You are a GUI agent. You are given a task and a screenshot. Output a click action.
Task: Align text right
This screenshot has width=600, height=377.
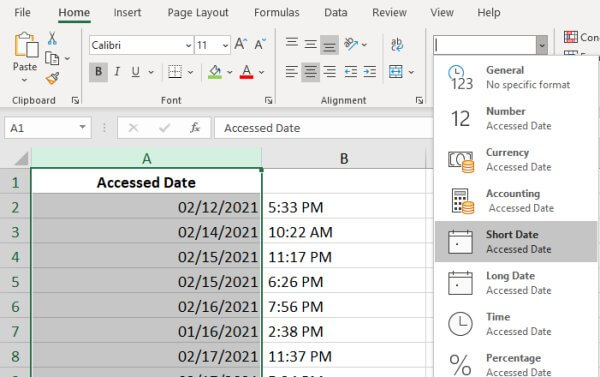329,72
